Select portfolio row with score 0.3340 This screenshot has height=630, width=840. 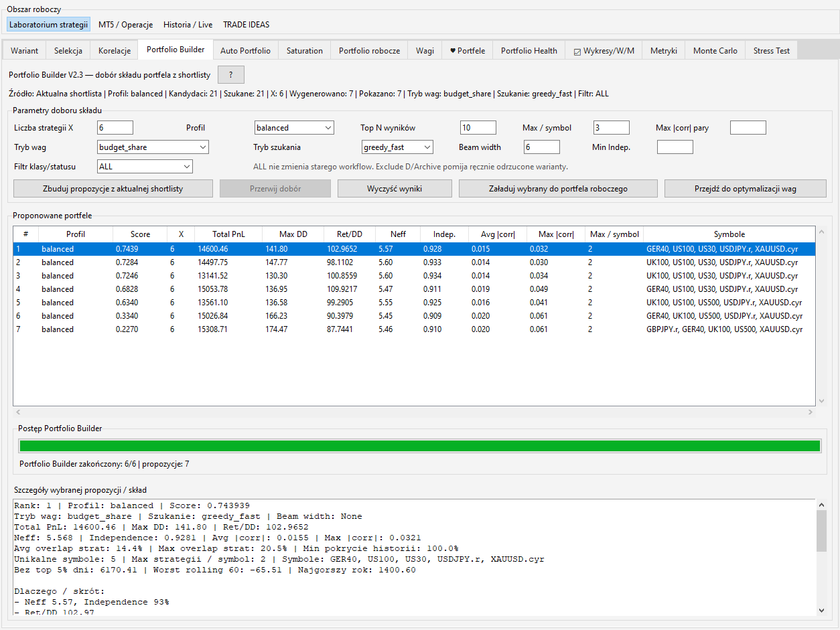(x=414, y=316)
